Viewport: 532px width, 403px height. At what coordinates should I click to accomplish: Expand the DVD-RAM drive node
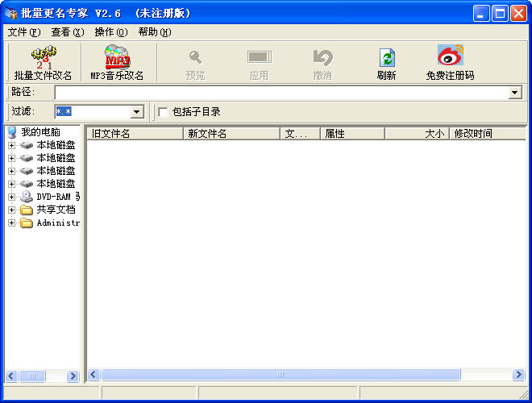(11, 197)
